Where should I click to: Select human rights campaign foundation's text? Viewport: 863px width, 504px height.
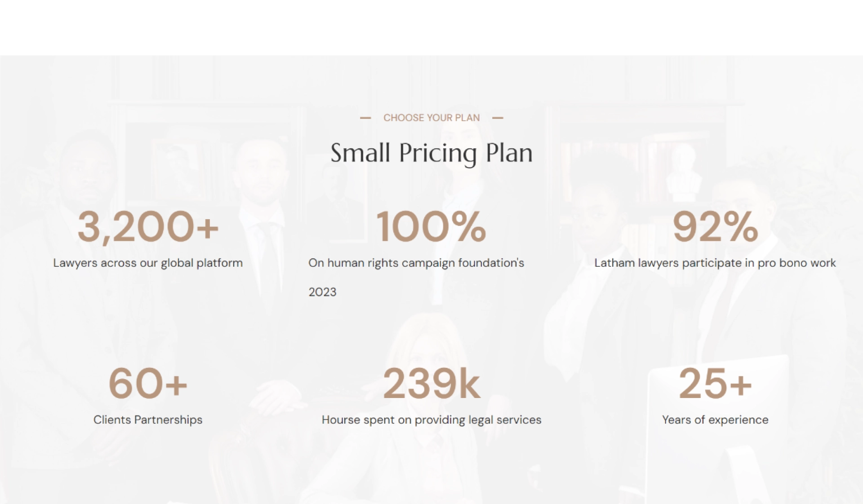click(426, 263)
